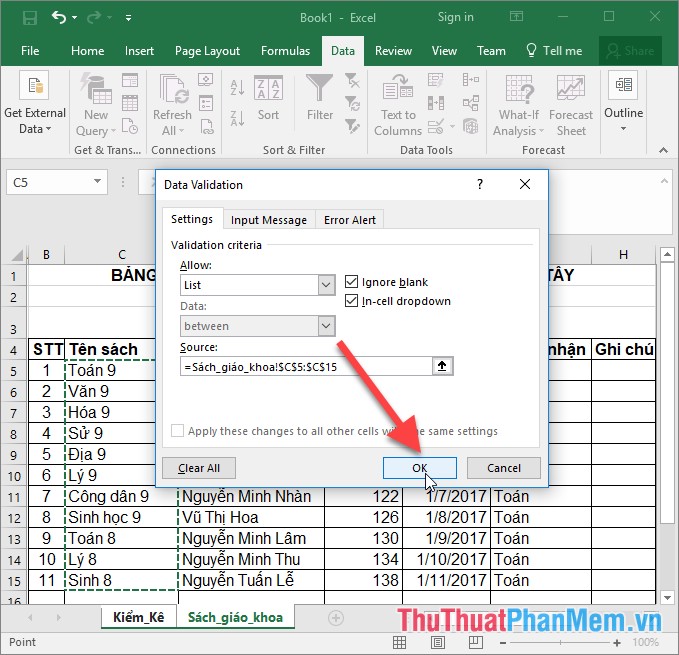Click the zoom slider in status bar
Viewport: 679px width, 655px height.
pos(560,643)
